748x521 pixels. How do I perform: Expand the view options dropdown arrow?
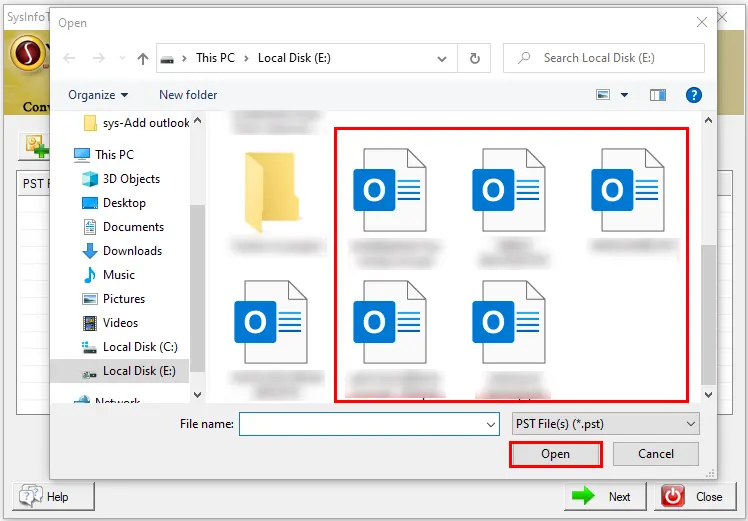point(625,95)
